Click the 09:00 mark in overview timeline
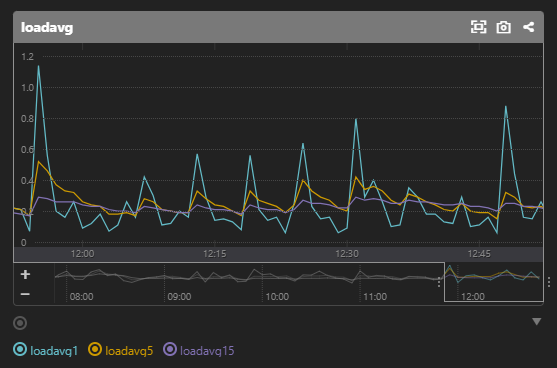This screenshot has height=368, width=557. point(179,297)
